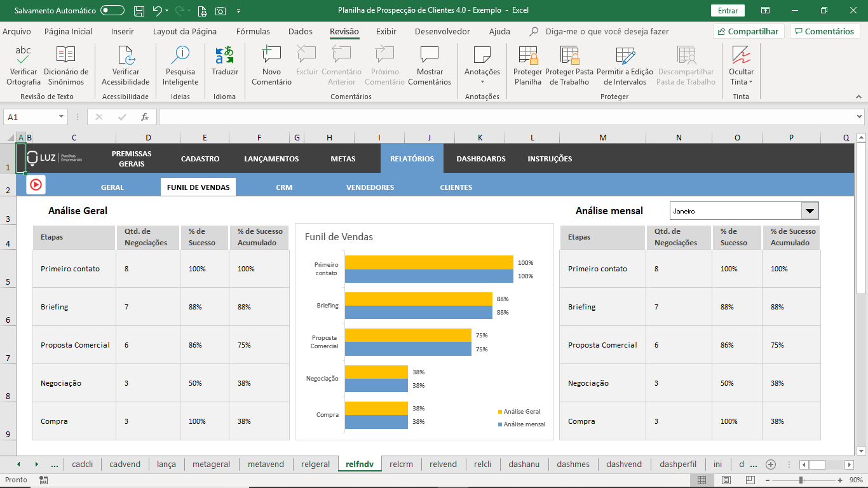
Task: Run Verificar Ortografia spell check
Action: (24, 65)
